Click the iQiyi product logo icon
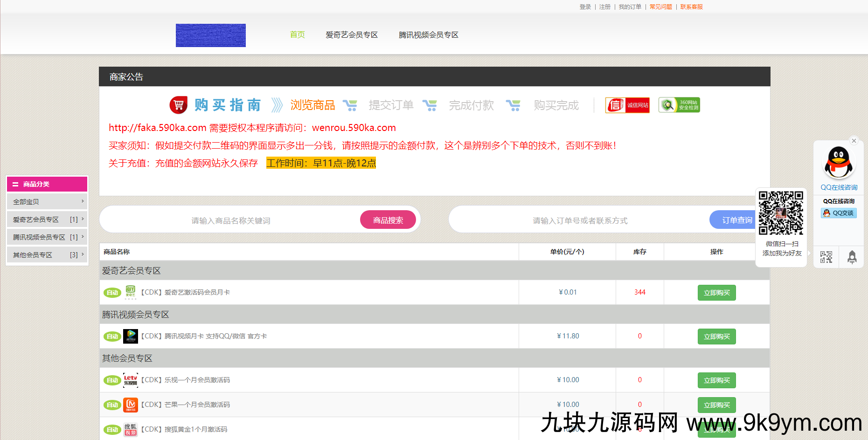The height and width of the screenshot is (440, 868). (x=131, y=292)
